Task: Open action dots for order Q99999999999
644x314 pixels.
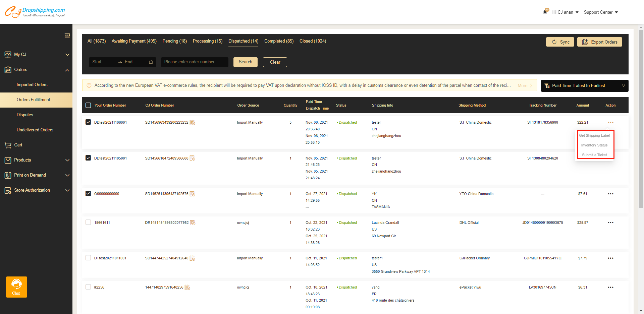Action: point(610,194)
